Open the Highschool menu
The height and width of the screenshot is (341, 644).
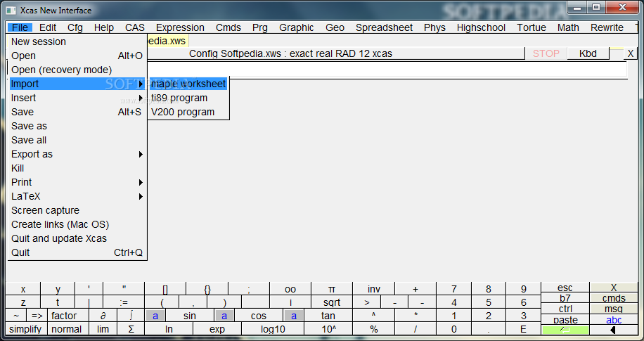coord(481,27)
